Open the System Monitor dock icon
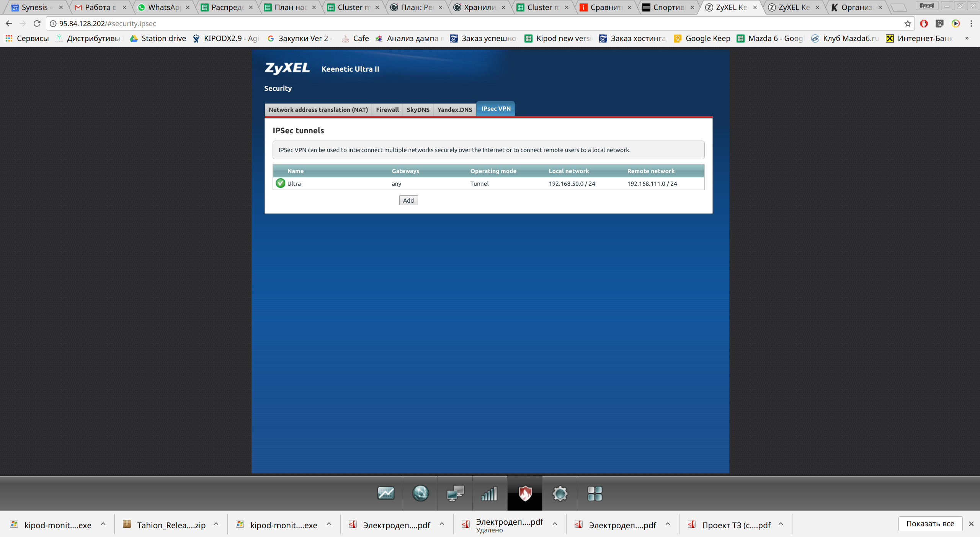 385,493
